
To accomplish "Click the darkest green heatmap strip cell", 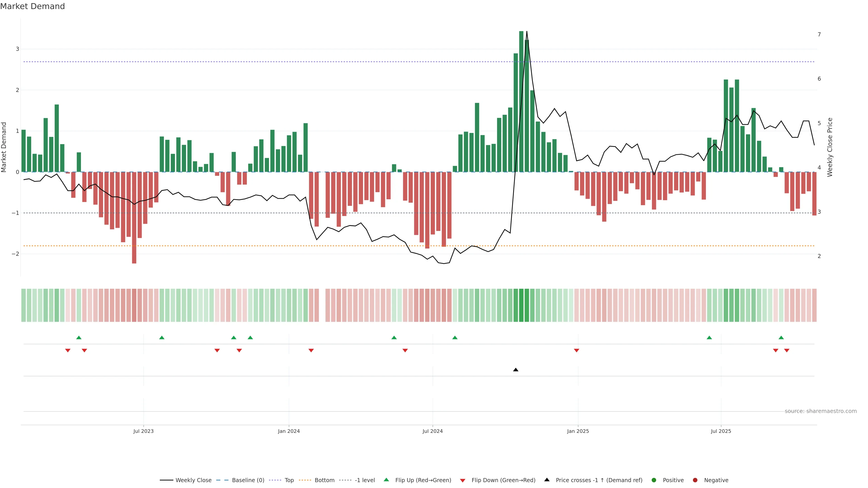I will (521, 305).
